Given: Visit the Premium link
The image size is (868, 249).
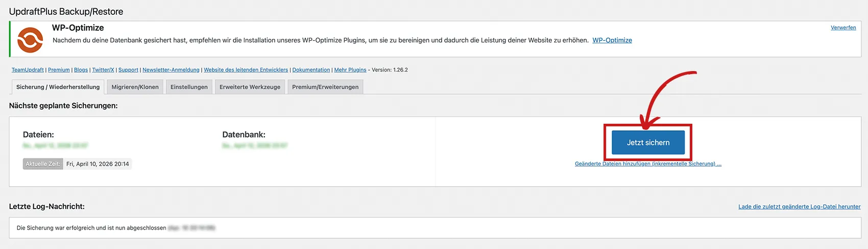Looking at the screenshot, I should [x=59, y=70].
